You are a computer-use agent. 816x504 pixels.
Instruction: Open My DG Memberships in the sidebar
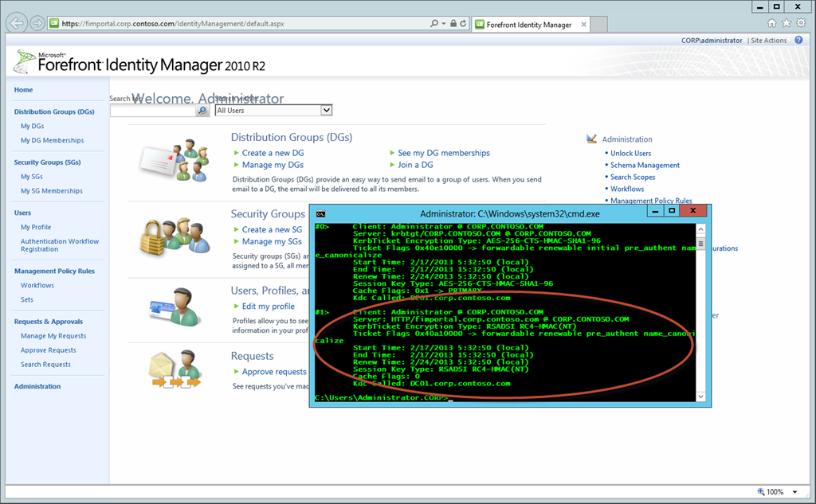(52, 140)
